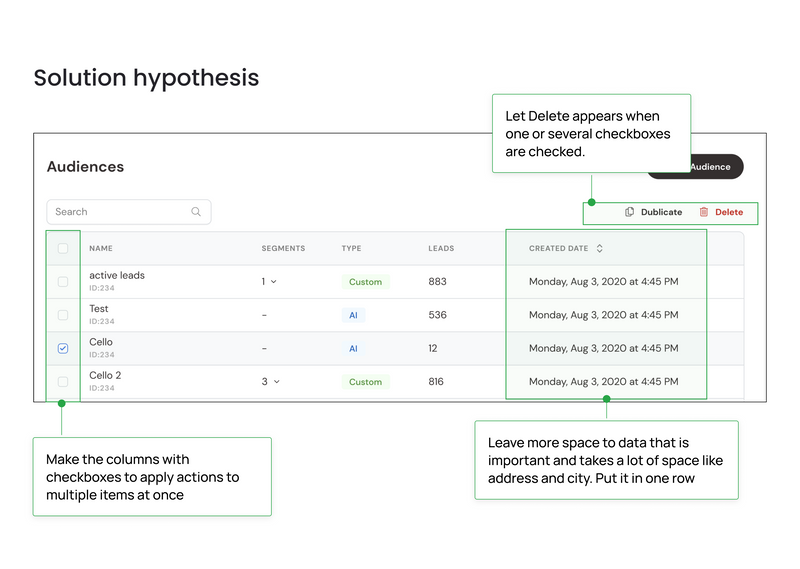Check the Test row checkbox
The height and width of the screenshot is (569, 800).
pyautogui.click(x=63, y=315)
